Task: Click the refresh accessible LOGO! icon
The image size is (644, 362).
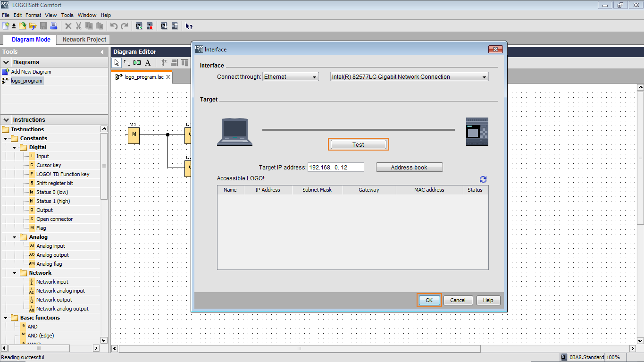Action: pos(483,179)
